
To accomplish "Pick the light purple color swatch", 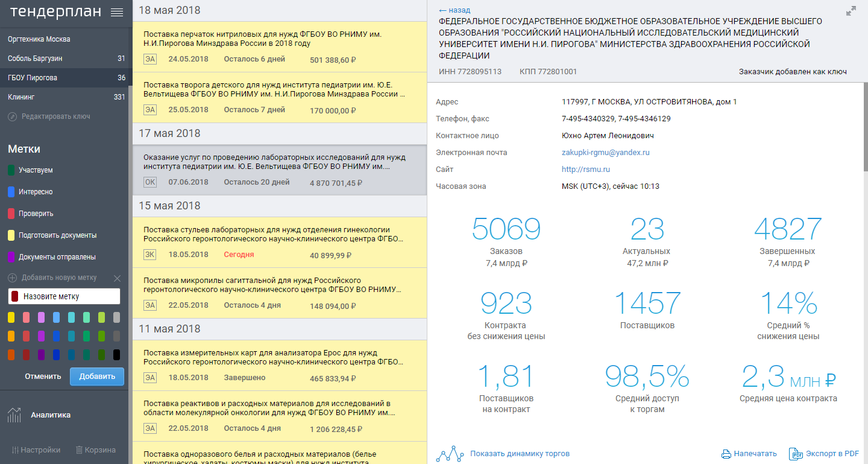I will point(42,317).
